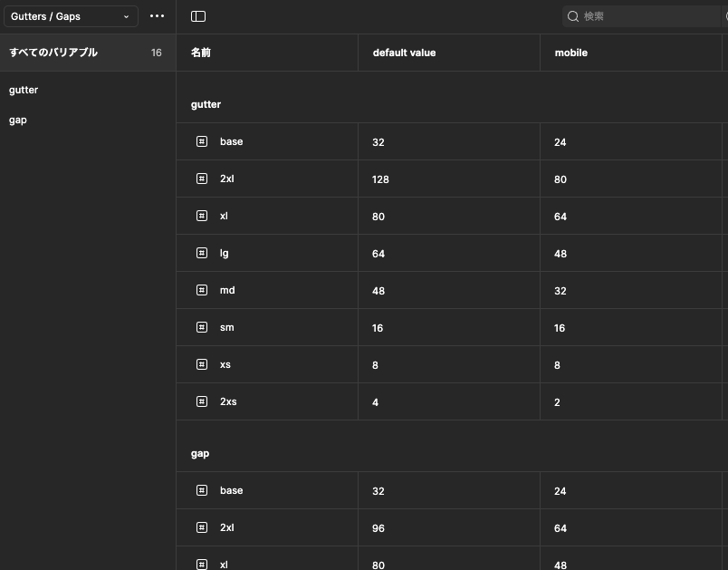Select gutter group in sidebar
Image resolution: width=728 pixels, height=570 pixels.
click(24, 90)
